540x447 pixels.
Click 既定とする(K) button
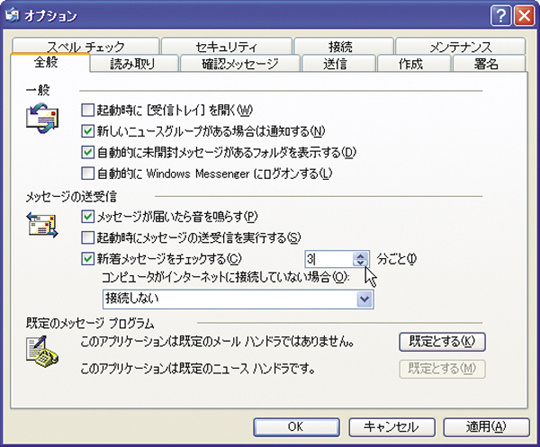pos(442,342)
